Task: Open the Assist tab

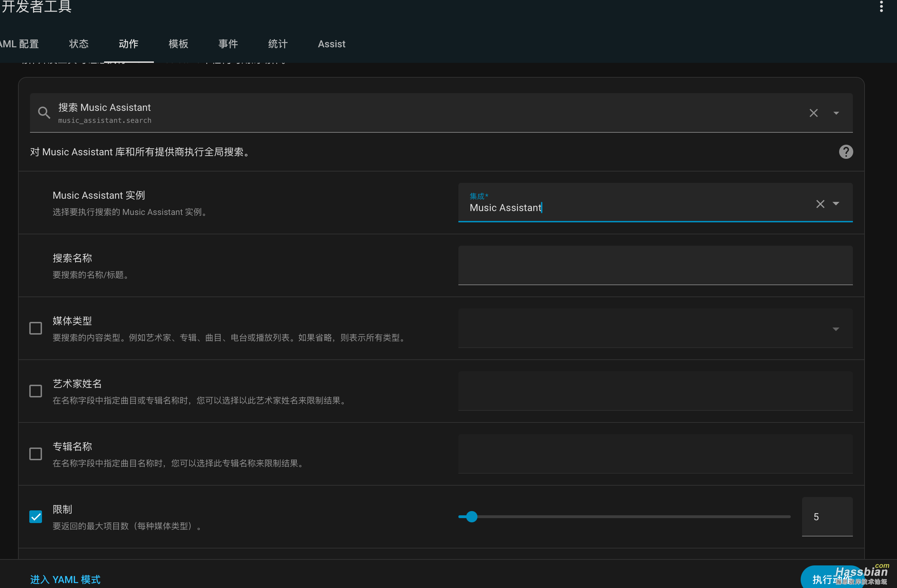Action: pyautogui.click(x=331, y=44)
